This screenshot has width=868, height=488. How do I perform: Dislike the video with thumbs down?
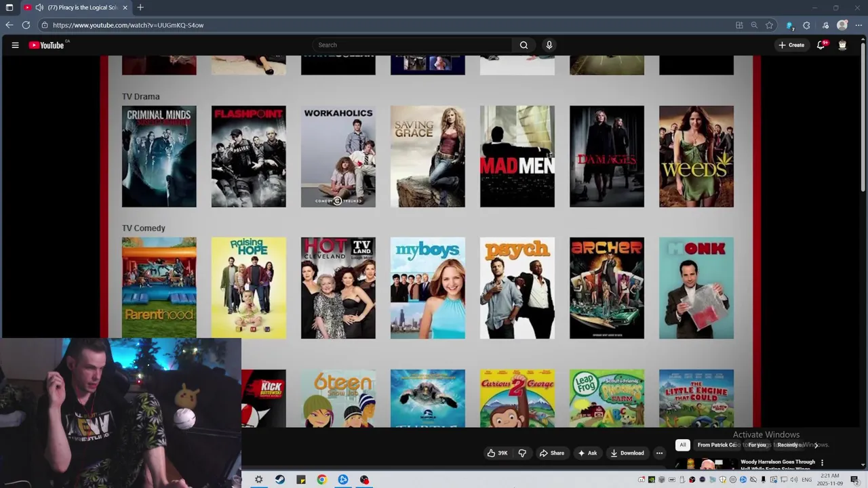click(x=522, y=453)
